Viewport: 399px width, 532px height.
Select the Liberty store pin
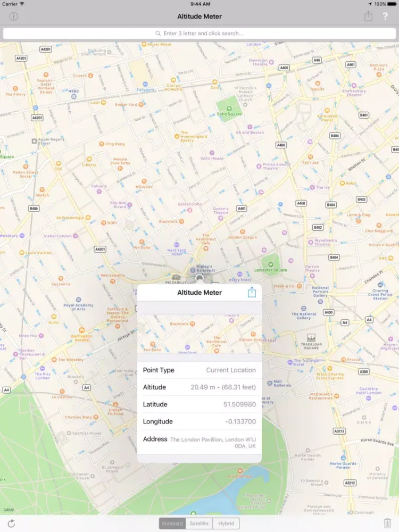[89, 159]
